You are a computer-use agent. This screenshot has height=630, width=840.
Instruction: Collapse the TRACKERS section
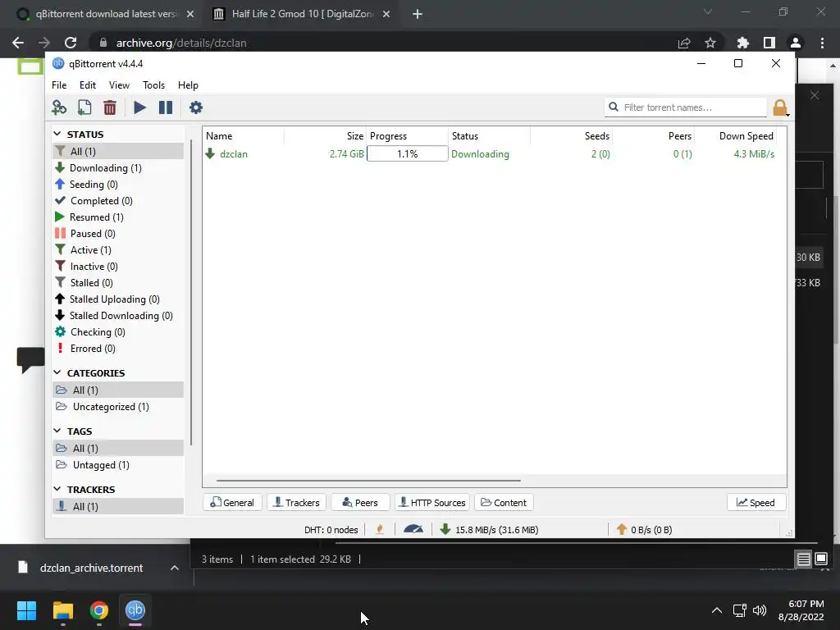pos(57,489)
